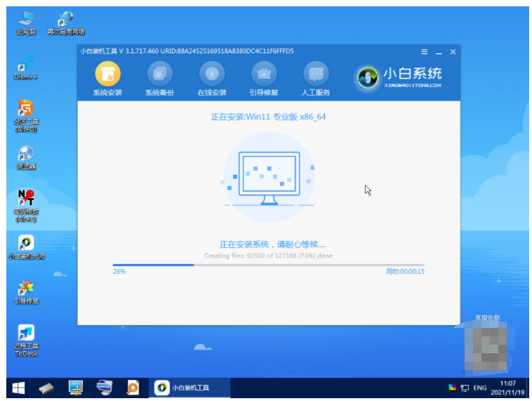The image size is (532, 401).
Task: Click the 小白系统 logo
Action: click(399, 77)
